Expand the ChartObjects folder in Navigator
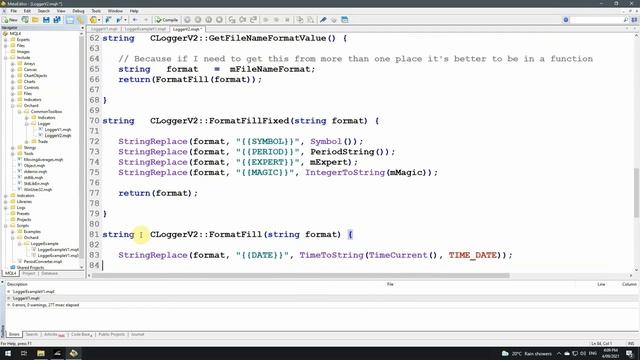Viewport: 640px width, 360px height. [x=13, y=76]
